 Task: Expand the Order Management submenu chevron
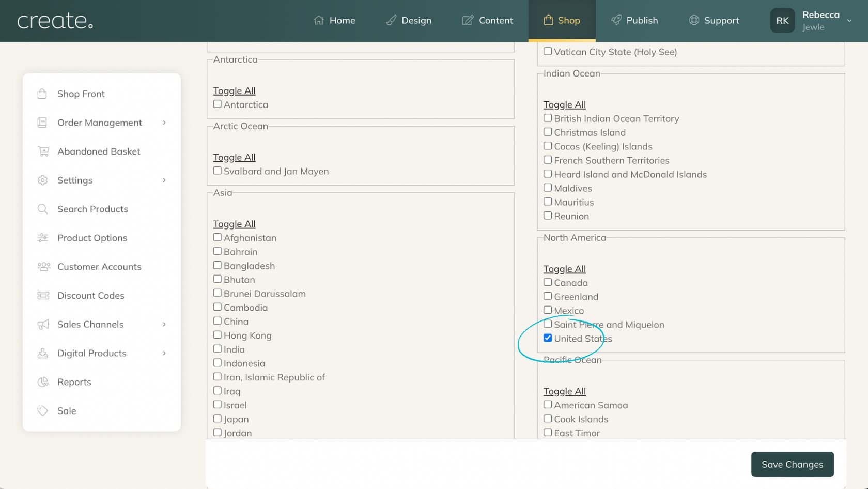(x=164, y=123)
